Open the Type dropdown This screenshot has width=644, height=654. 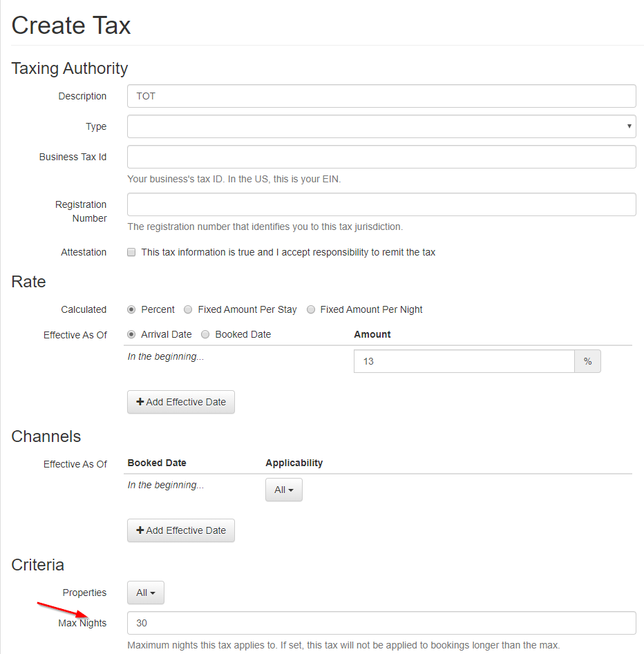[x=381, y=126]
